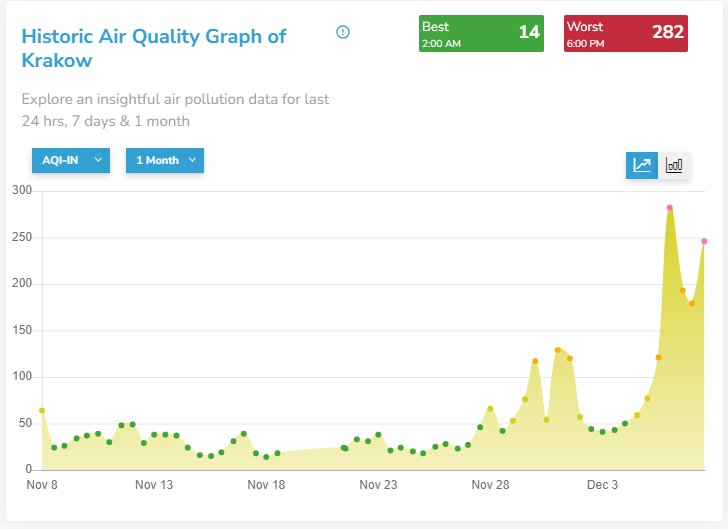Expand the 1 Month time range dropdown
The image size is (728, 529).
(x=164, y=160)
